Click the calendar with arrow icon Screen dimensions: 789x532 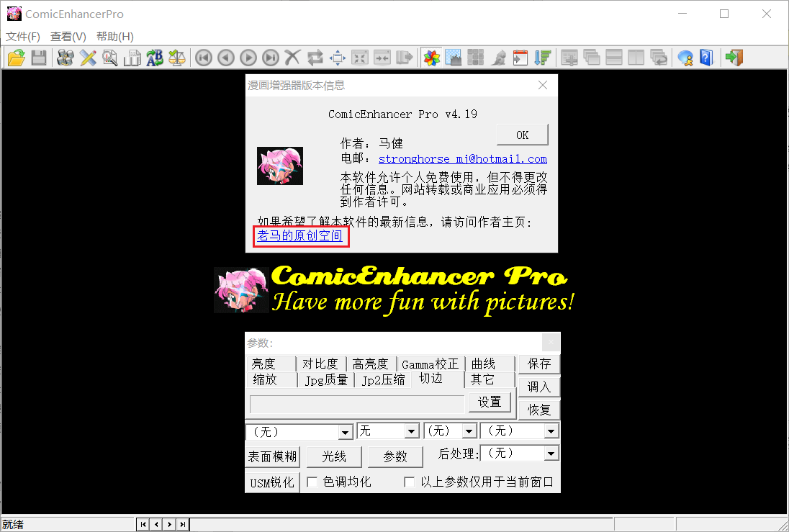tap(520, 58)
